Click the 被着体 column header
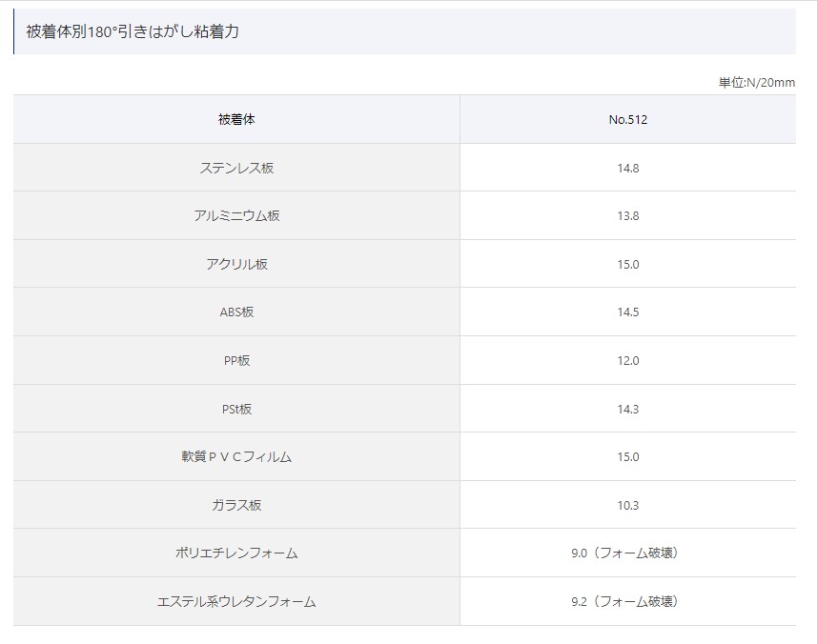This screenshot has width=817, height=644. point(236,119)
